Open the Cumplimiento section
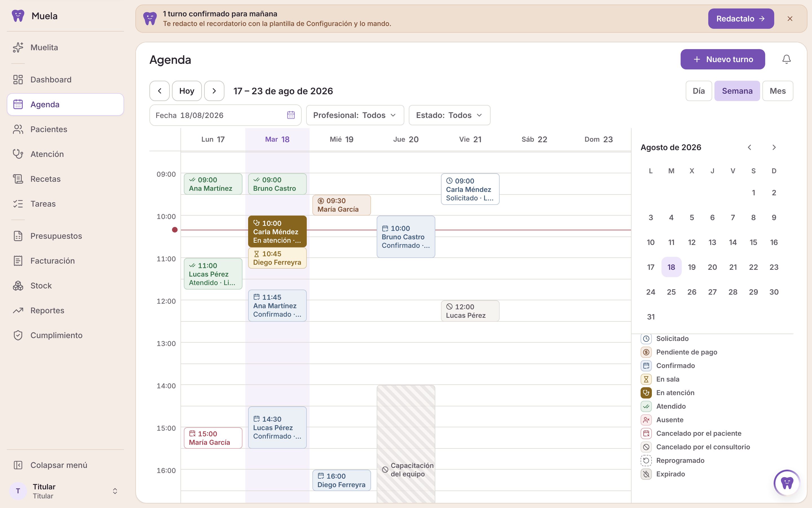Viewport: 812px width, 508px height. pyautogui.click(x=65, y=336)
